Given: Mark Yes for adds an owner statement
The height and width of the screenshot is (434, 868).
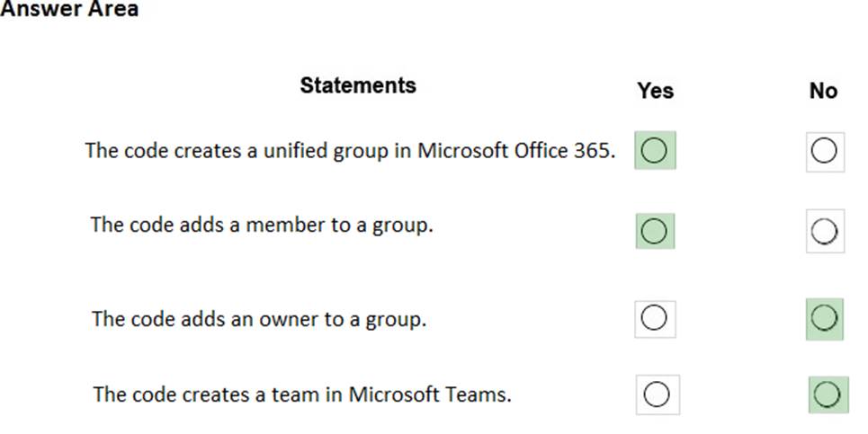Looking at the screenshot, I should tap(655, 318).
